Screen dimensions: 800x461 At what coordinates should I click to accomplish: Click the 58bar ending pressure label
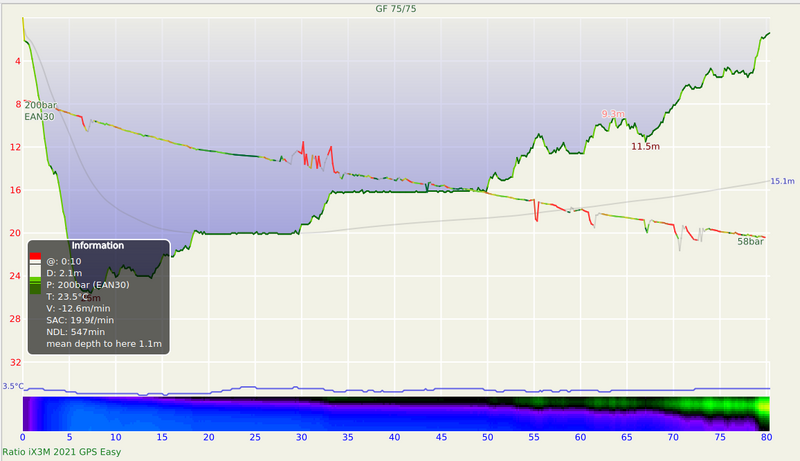coord(751,242)
